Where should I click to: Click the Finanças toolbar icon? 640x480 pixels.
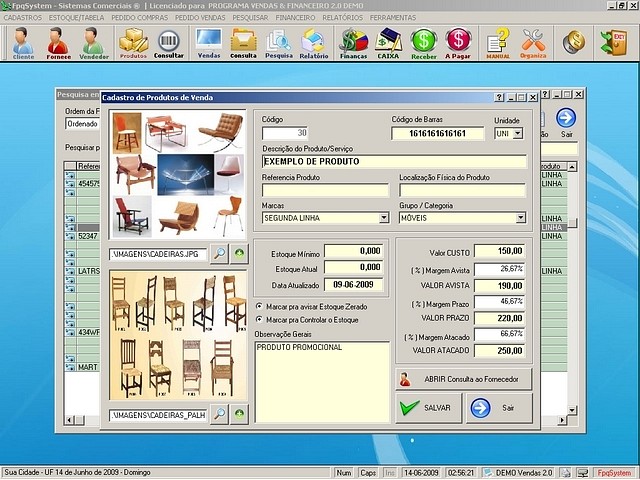353,42
